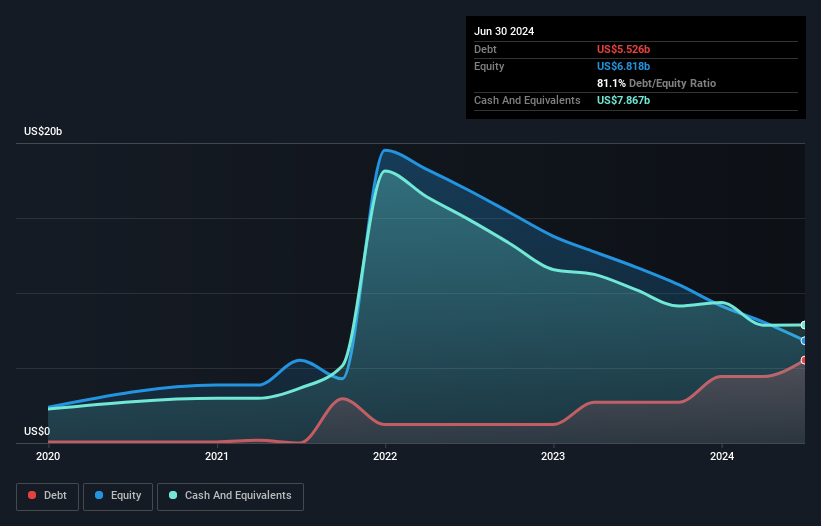Screen dimensions: 821x526
Task: Click the Jun 30 2024 tooltip date
Action: coord(504,31)
